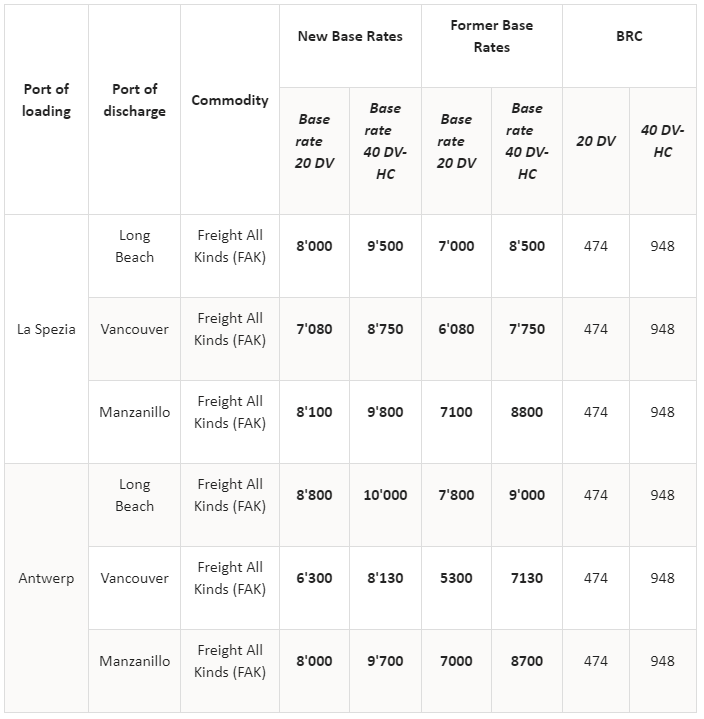Click the 10'000 new base rate cell
The image size is (704, 719).
(x=385, y=495)
